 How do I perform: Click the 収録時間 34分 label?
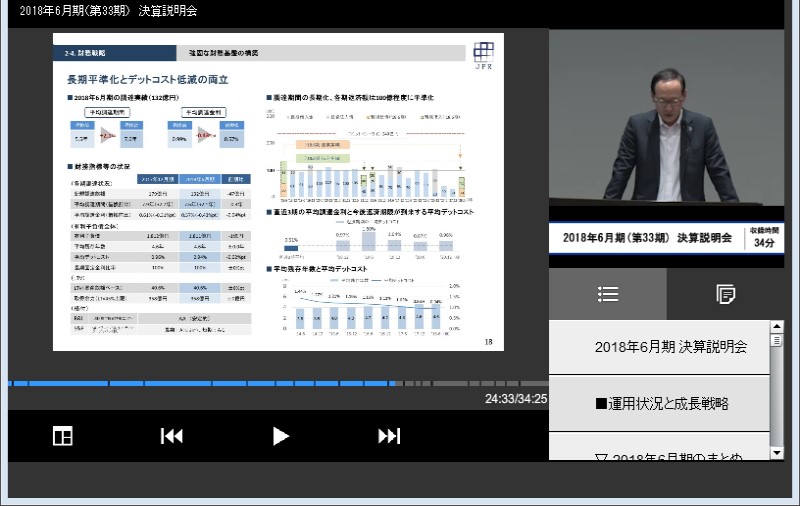click(764, 238)
